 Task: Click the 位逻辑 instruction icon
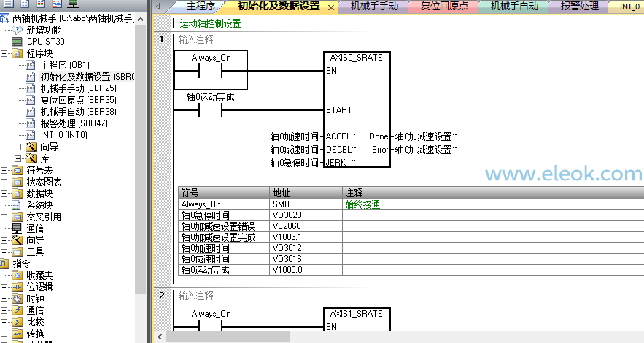pyautogui.click(x=18, y=287)
